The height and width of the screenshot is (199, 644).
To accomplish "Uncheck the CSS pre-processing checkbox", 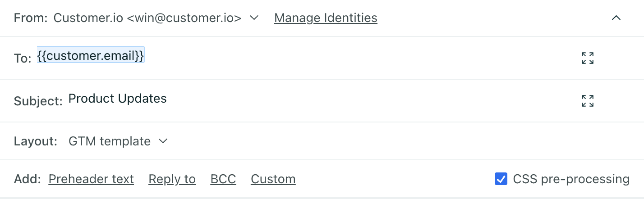I will point(501,179).
